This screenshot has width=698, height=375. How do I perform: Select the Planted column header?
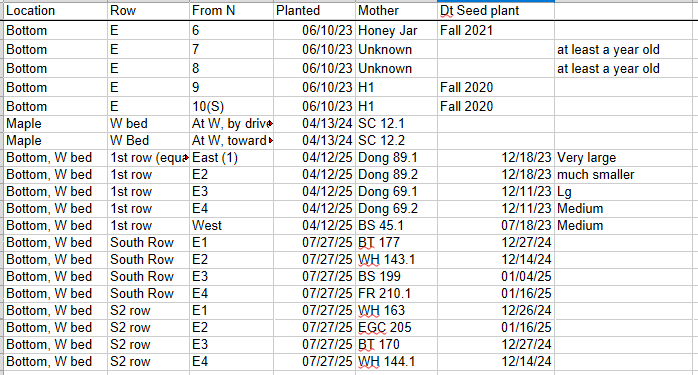point(314,11)
